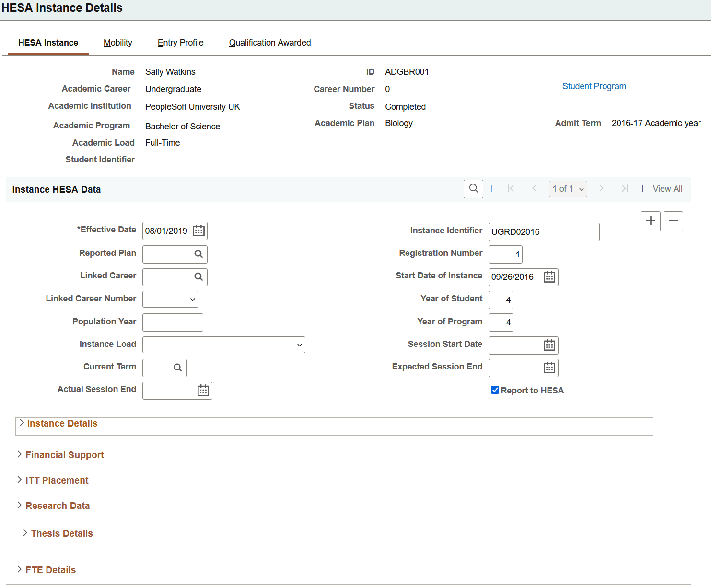Expand the Financial Support section
The height and width of the screenshot is (588, 711).
point(64,455)
